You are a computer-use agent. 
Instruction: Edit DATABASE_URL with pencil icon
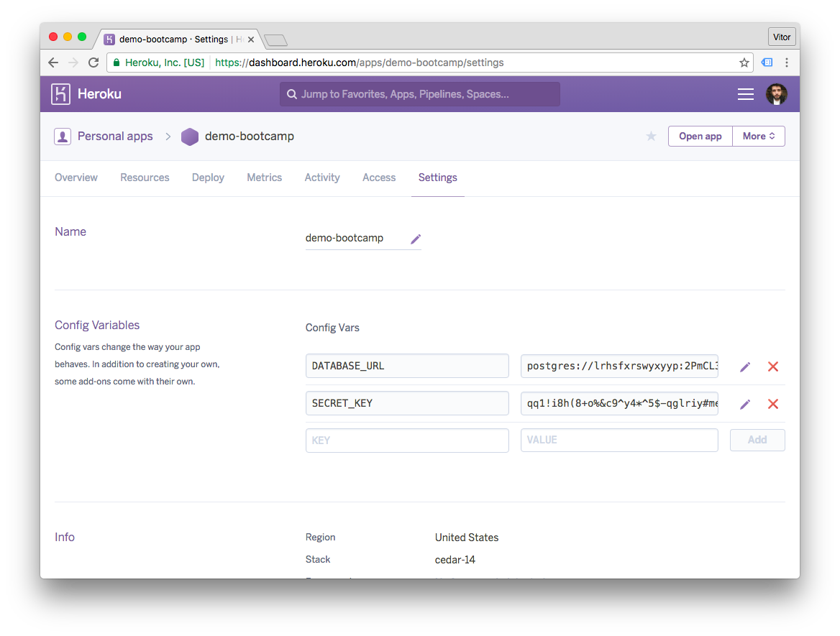[744, 367]
